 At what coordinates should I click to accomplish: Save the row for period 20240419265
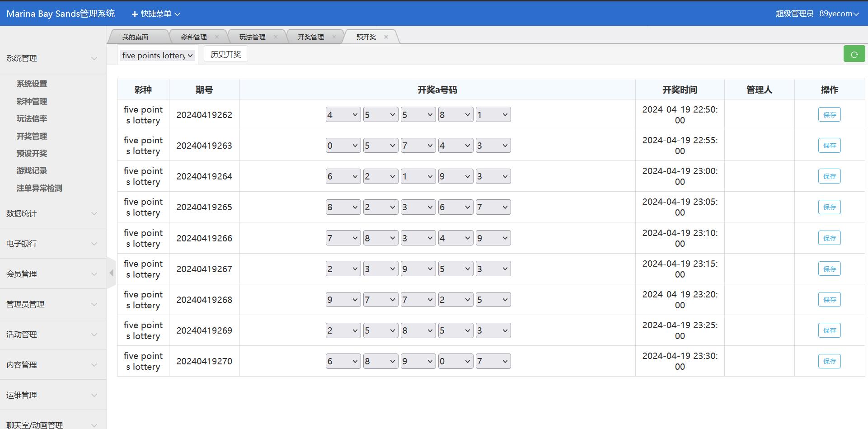(x=829, y=207)
